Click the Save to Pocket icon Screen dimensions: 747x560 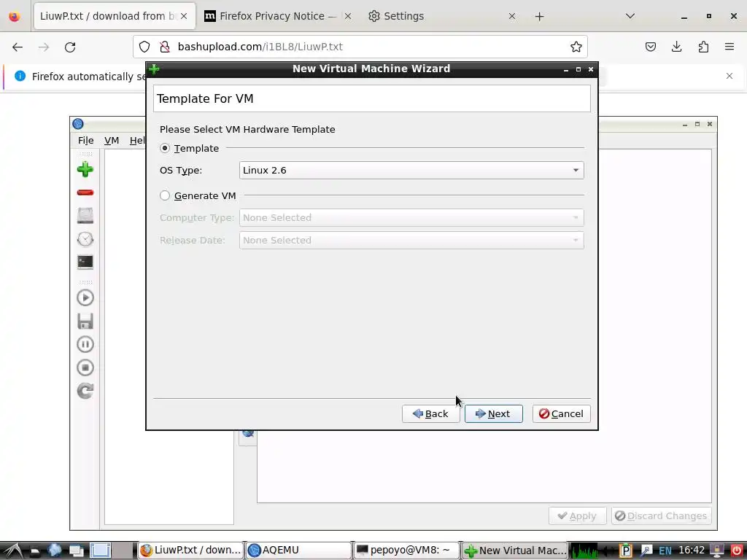tap(651, 47)
